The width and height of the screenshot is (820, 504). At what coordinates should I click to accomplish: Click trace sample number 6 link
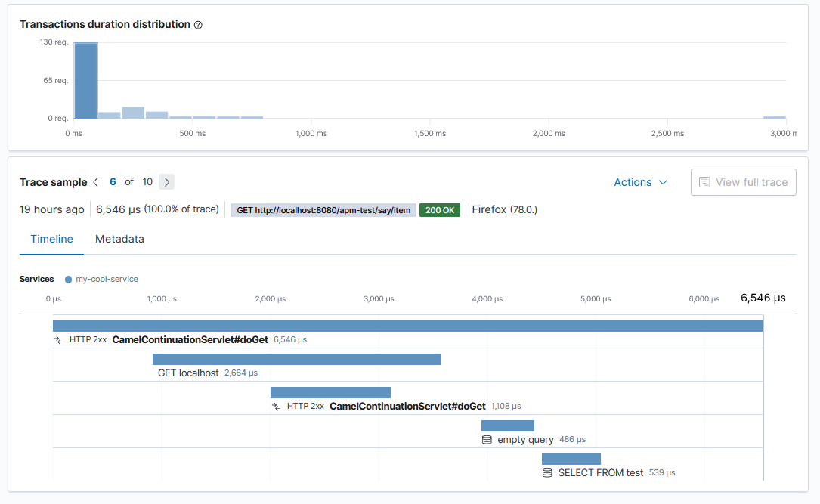113,182
